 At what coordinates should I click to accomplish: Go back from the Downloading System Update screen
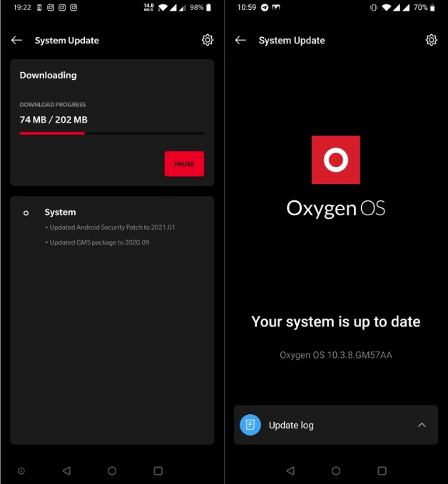click(16, 40)
